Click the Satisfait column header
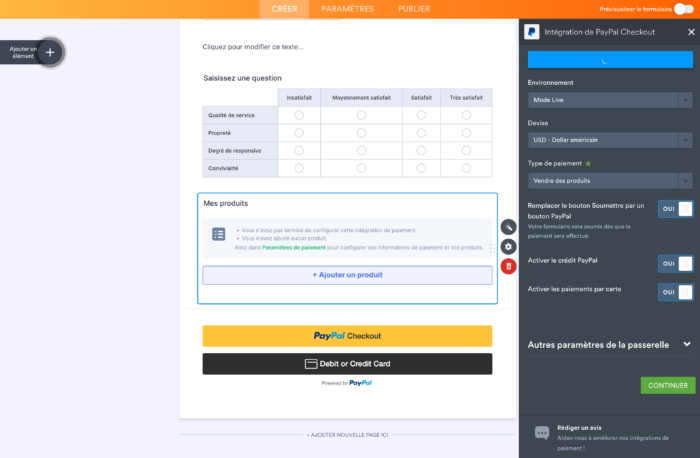Screen dimensions: 700x458 tap(421, 98)
